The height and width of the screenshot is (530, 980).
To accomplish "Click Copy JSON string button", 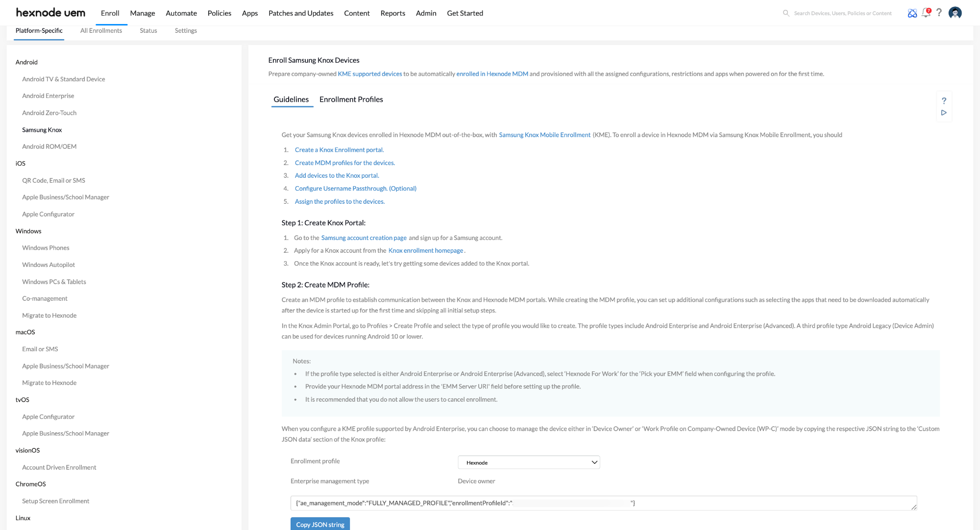I will tap(320, 524).
